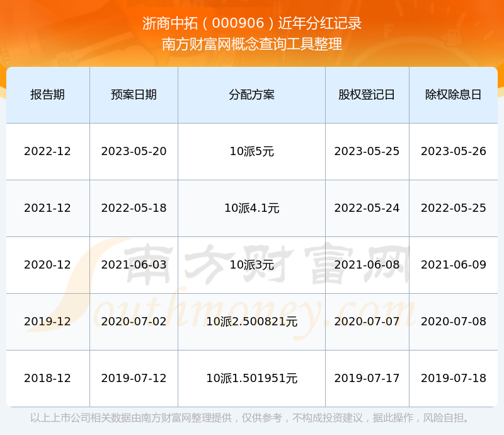Click proposal date 2023-05-20
The height and width of the screenshot is (435, 504).
pos(134,151)
